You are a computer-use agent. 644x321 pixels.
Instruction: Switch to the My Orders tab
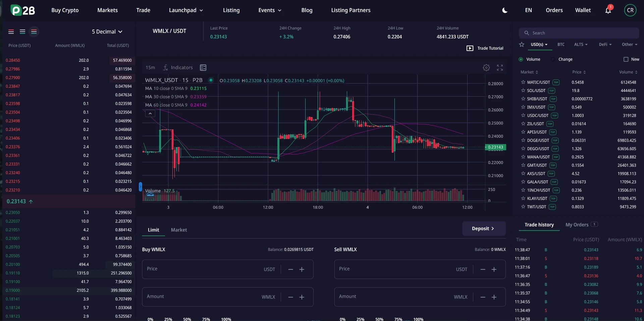(x=577, y=225)
